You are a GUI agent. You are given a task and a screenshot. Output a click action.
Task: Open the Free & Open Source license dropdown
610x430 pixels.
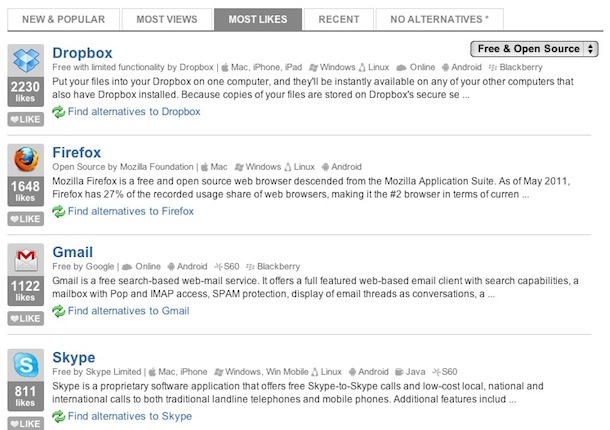click(534, 49)
